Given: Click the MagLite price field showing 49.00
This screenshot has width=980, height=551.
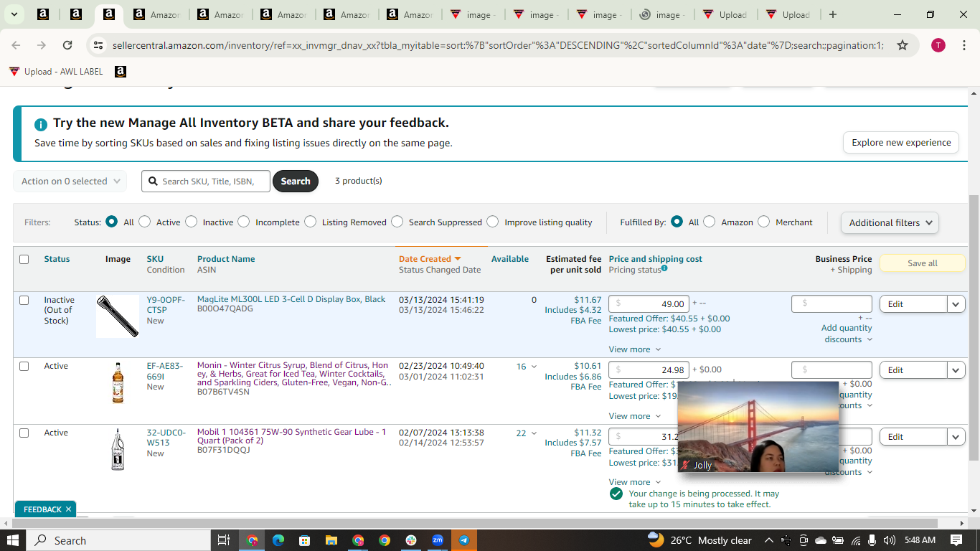Looking at the screenshot, I should tap(649, 304).
